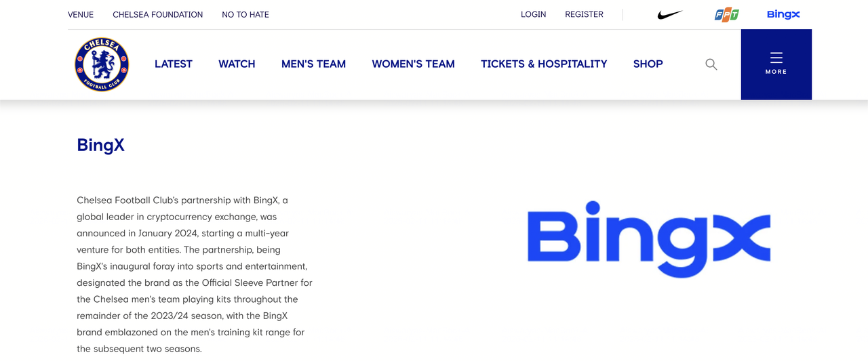
Task: Go to the WATCH section
Action: coord(237,64)
